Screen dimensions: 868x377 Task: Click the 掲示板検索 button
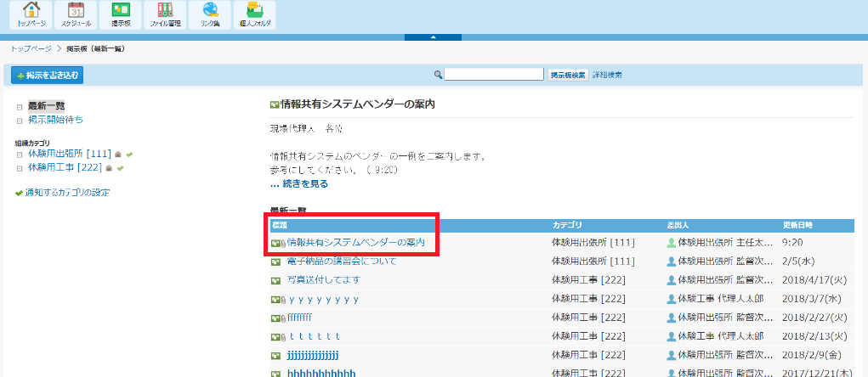[x=568, y=75]
